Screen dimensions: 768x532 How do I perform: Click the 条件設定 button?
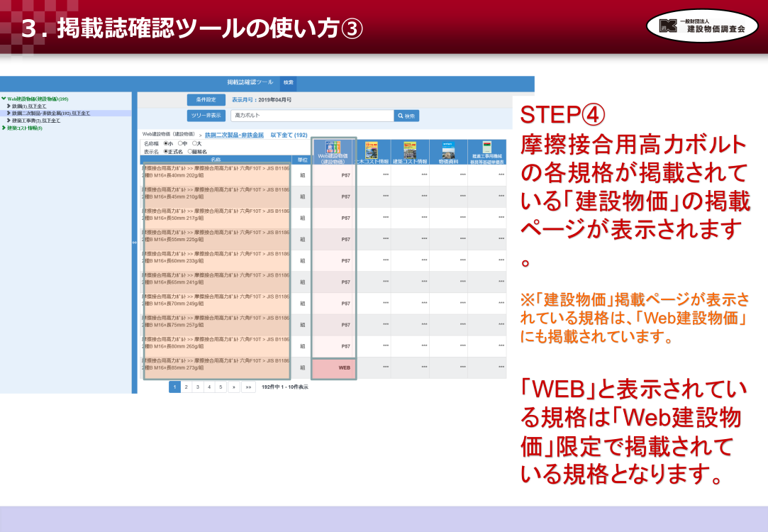tap(206, 100)
